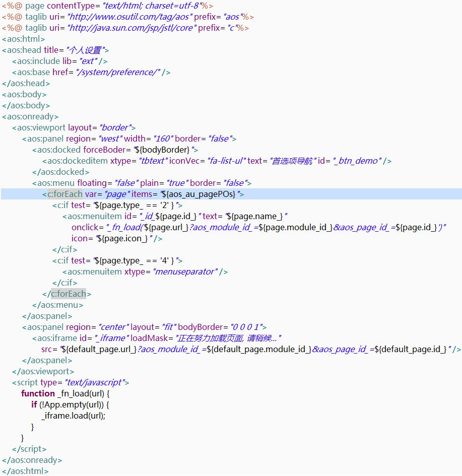Click the opening <aos:onready> tag
This screenshot has height=476, width=462.
pos(30,116)
